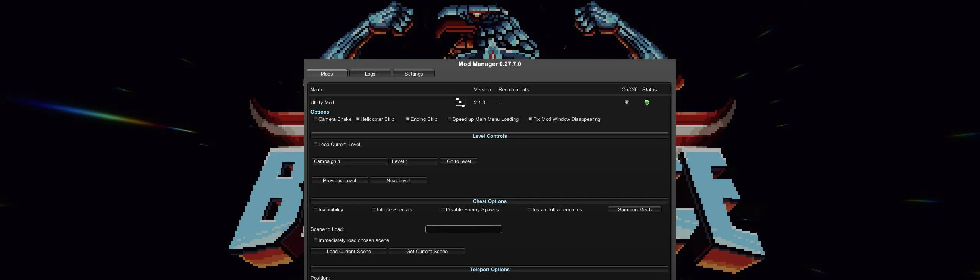Viewport: 980px width, 280px height.
Task: Enable Loop Current Level checkbox
Action: click(x=315, y=144)
